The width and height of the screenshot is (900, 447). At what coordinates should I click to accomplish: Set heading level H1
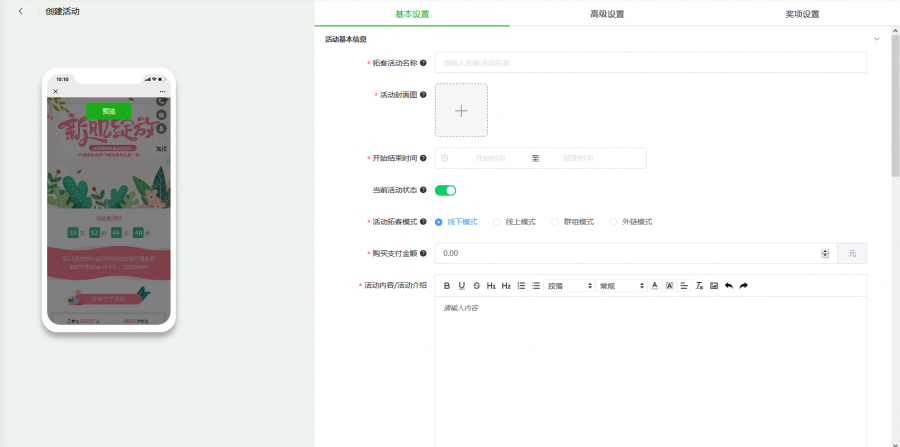click(491, 286)
